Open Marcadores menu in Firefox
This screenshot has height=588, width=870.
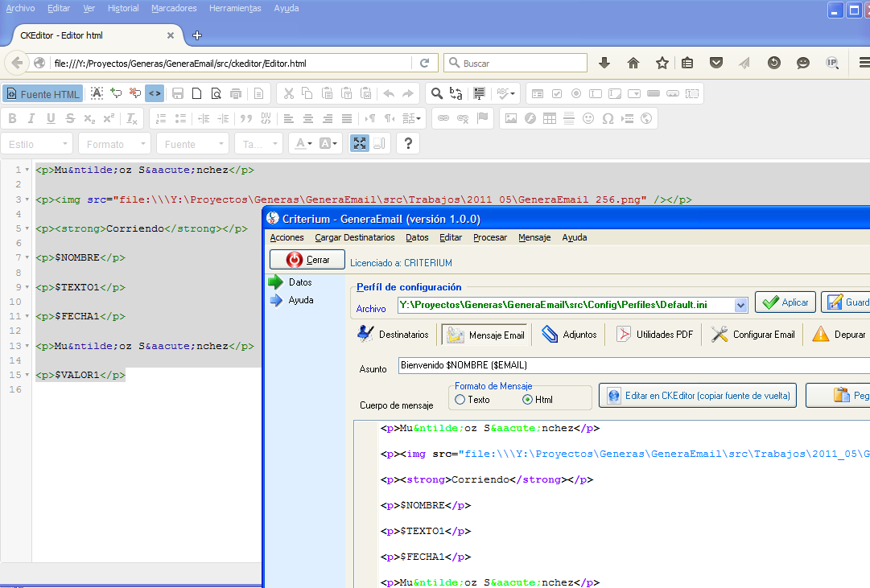[x=174, y=8]
